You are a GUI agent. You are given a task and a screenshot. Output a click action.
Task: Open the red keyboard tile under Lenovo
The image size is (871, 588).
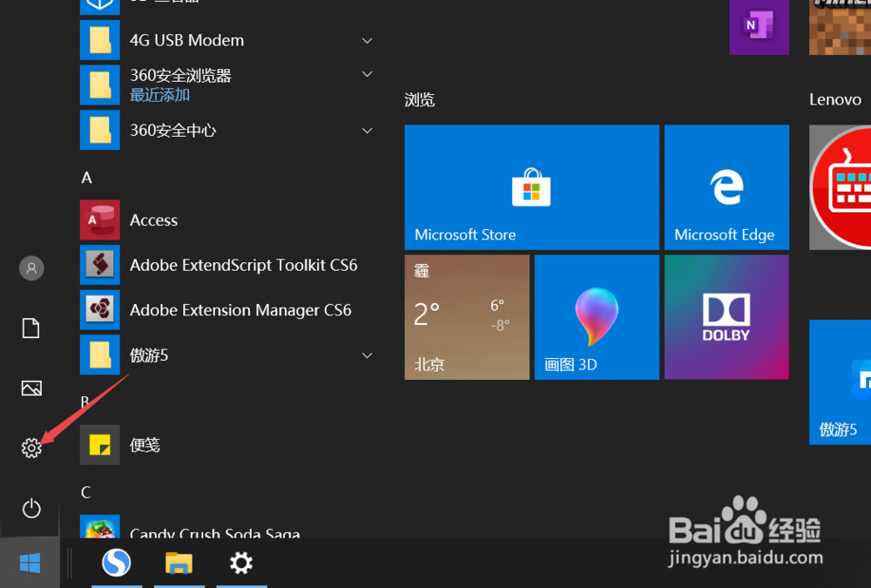[840, 187]
